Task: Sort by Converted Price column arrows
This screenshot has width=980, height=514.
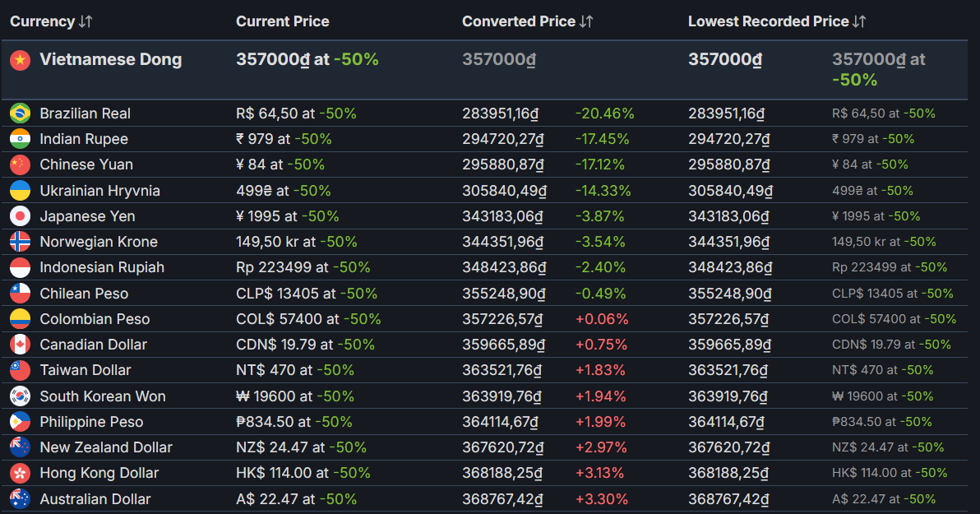Action: click(x=586, y=22)
